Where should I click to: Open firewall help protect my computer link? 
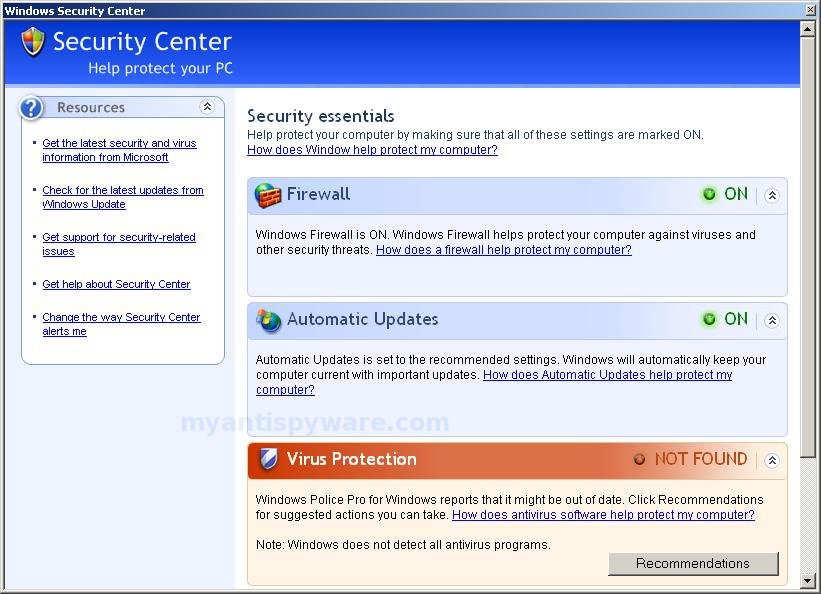pyautogui.click(x=504, y=250)
